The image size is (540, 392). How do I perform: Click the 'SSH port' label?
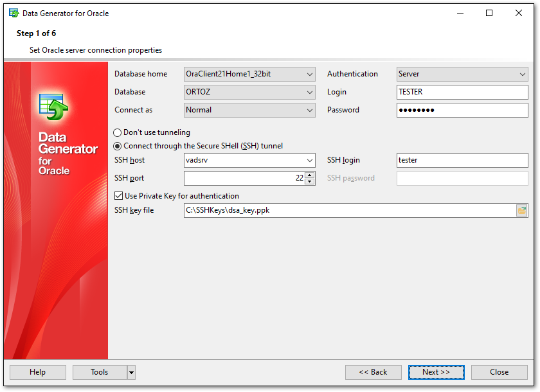[x=129, y=178]
